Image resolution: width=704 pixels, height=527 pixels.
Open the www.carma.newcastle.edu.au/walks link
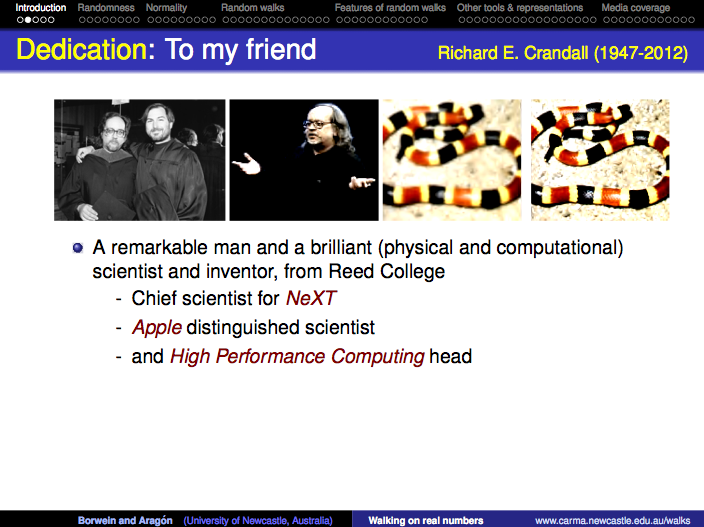tap(612, 520)
